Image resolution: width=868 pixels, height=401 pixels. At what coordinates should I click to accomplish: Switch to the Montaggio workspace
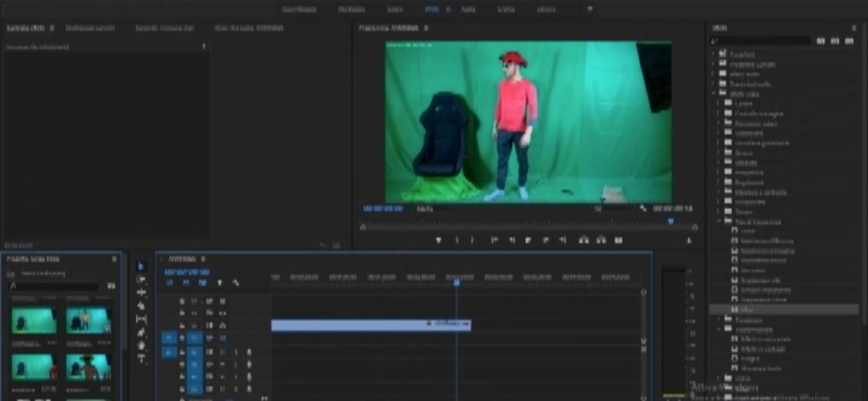click(351, 9)
